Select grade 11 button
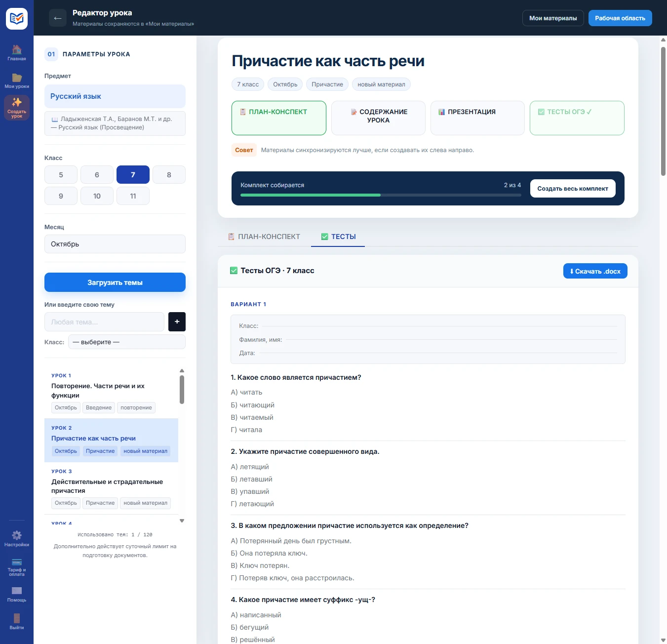 click(x=133, y=196)
